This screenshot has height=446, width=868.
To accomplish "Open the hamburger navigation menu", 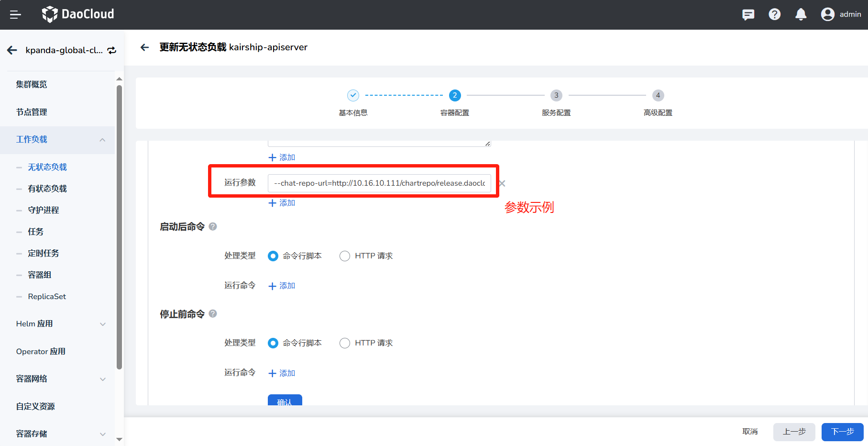I will click(15, 14).
